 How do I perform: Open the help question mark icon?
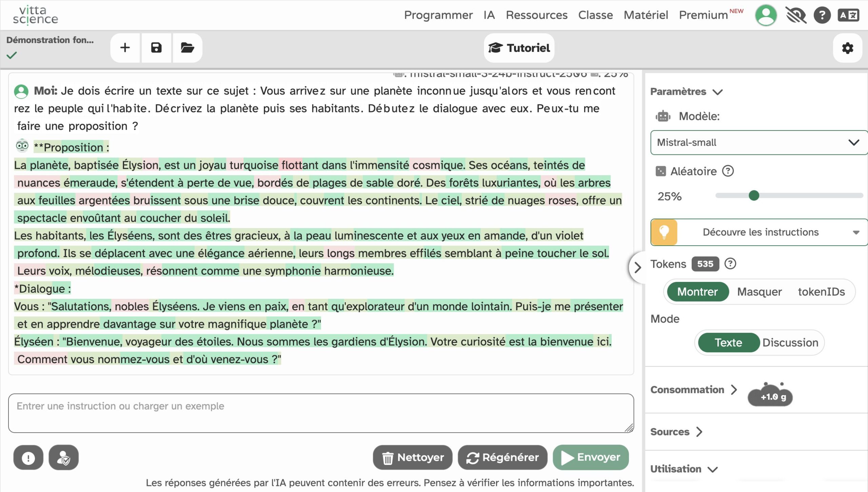click(x=822, y=15)
